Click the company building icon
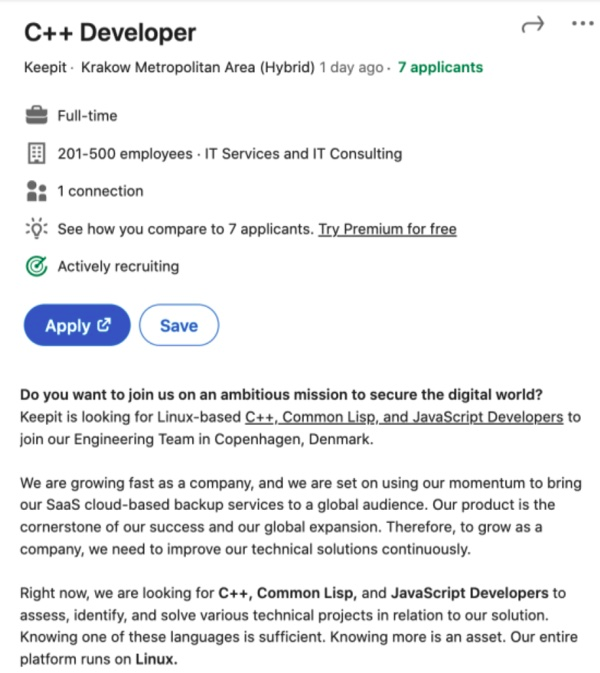Image resolution: width=600 pixels, height=673 pixels. [36, 153]
